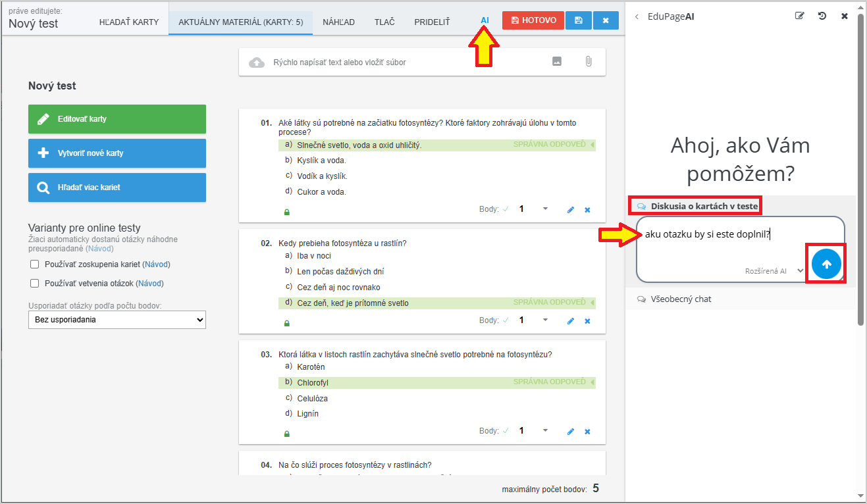Select answer c) Cez deň aj noc rovnako

pyautogui.click(x=338, y=288)
